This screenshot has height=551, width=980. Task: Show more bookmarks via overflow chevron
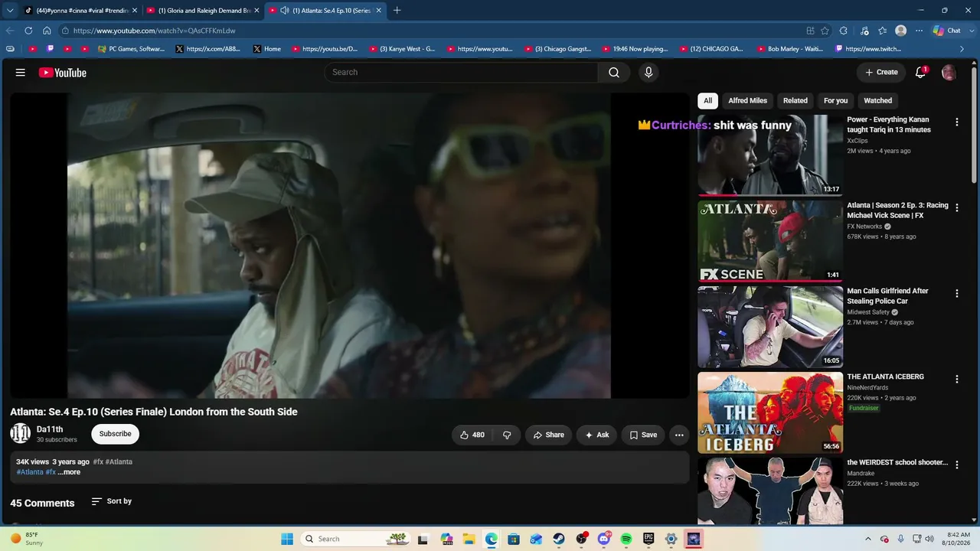pyautogui.click(x=962, y=49)
